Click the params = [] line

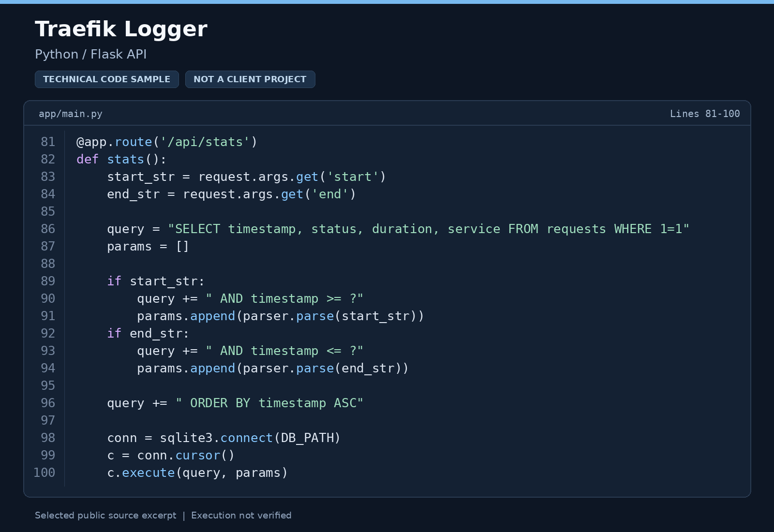tap(148, 246)
